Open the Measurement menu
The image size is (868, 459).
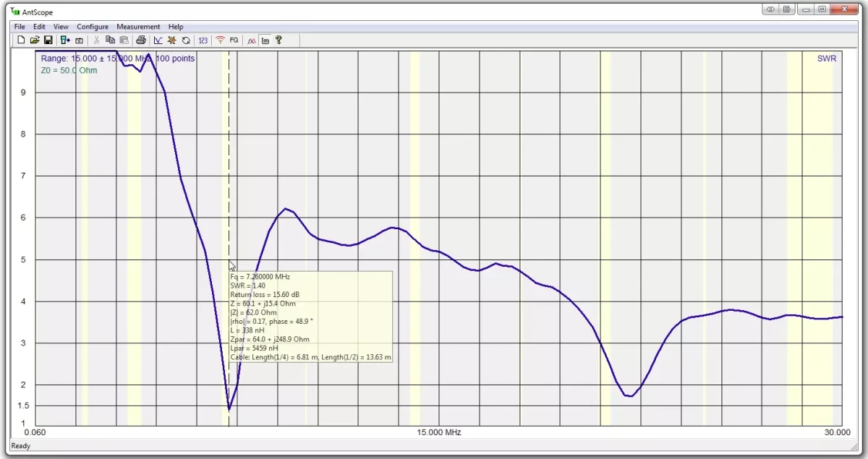click(138, 27)
